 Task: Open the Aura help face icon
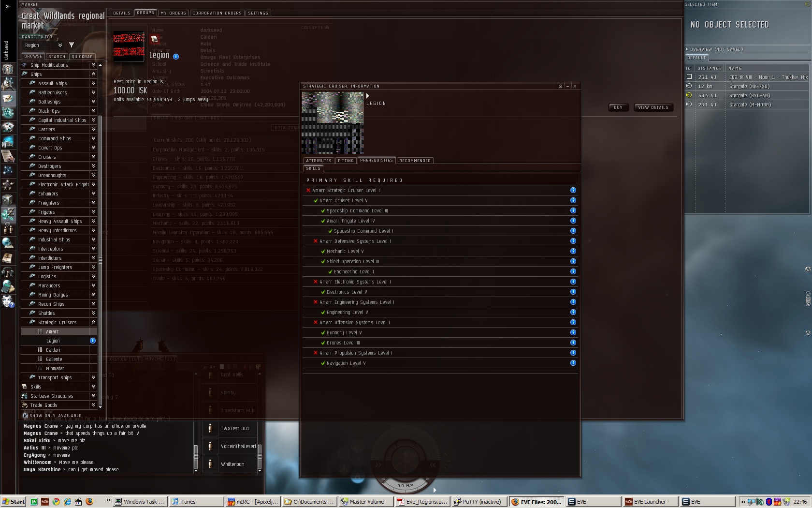click(8, 301)
